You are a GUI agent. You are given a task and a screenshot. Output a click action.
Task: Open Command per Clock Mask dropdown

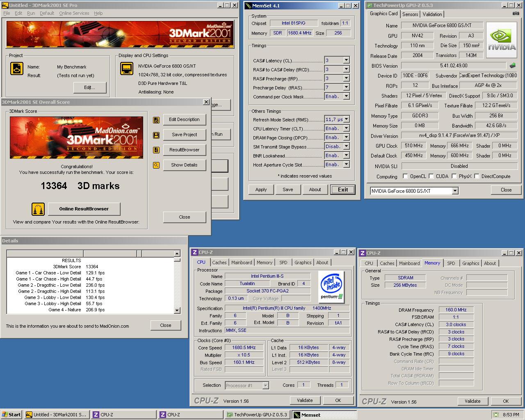[x=346, y=96]
